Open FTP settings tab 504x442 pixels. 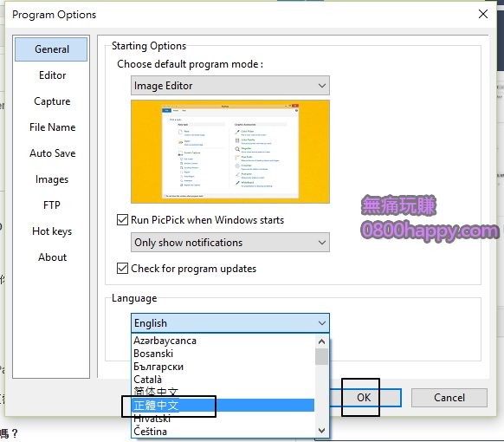[x=52, y=205]
